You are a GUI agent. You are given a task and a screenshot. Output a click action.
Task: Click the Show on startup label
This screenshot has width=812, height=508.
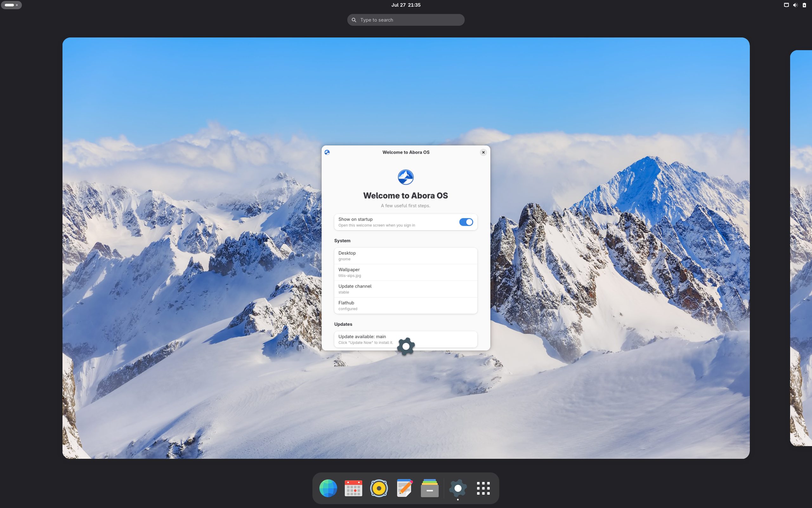point(355,219)
